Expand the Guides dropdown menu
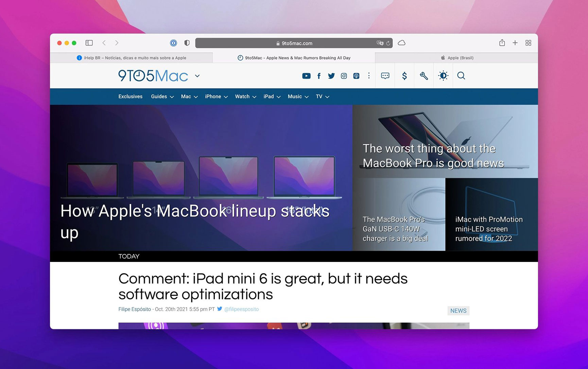 point(162,96)
